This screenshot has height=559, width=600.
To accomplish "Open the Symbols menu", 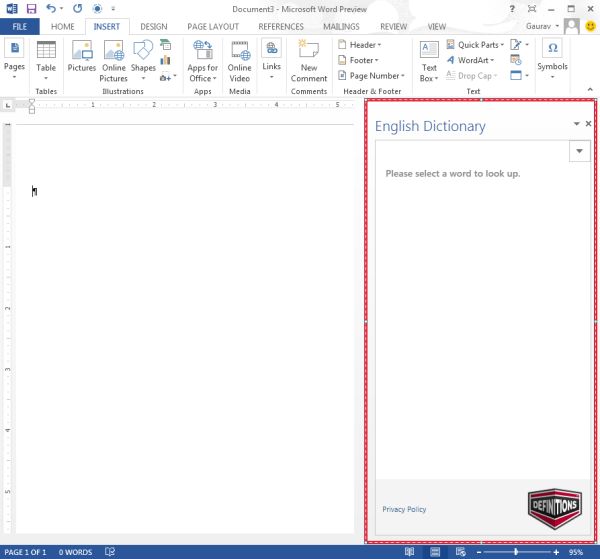I will point(552,59).
